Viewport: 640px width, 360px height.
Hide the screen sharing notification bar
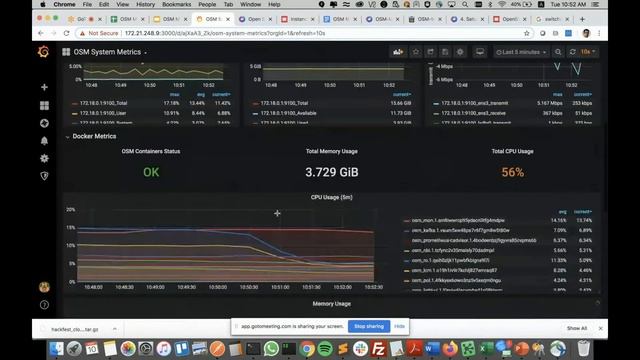tap(400, 327)
